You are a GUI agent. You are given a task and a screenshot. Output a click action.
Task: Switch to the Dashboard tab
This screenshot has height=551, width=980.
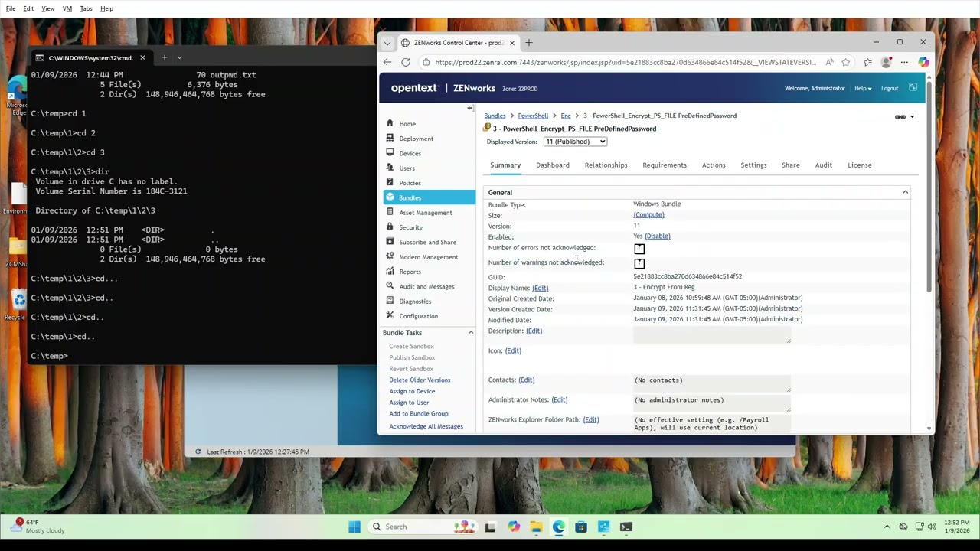(553, 165)
